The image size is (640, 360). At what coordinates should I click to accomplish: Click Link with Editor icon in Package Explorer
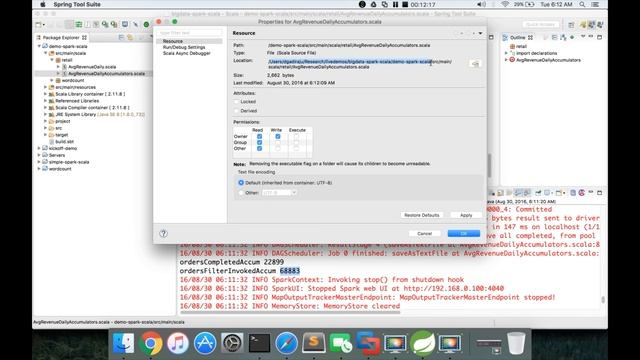[130, 38]
